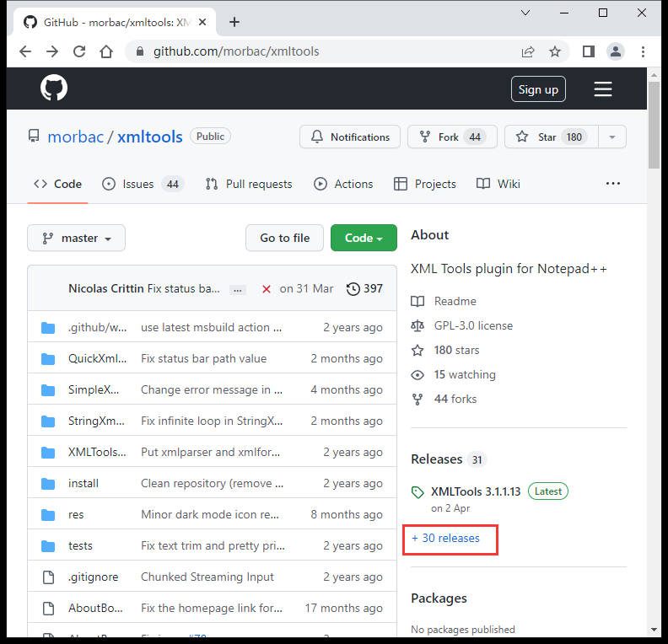Open the tests folder
Screen dimensions: 668x644
(80, 545)
